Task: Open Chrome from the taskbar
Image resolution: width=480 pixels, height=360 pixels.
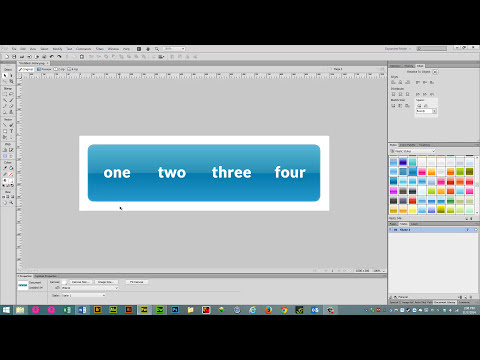Action: (284, 310)
